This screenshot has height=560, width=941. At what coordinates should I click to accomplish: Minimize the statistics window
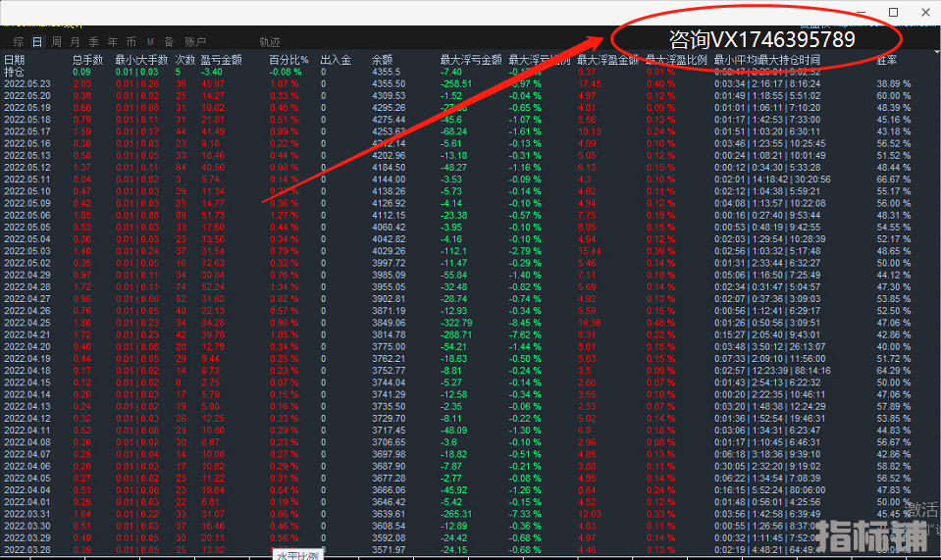(x=861, y=12)
